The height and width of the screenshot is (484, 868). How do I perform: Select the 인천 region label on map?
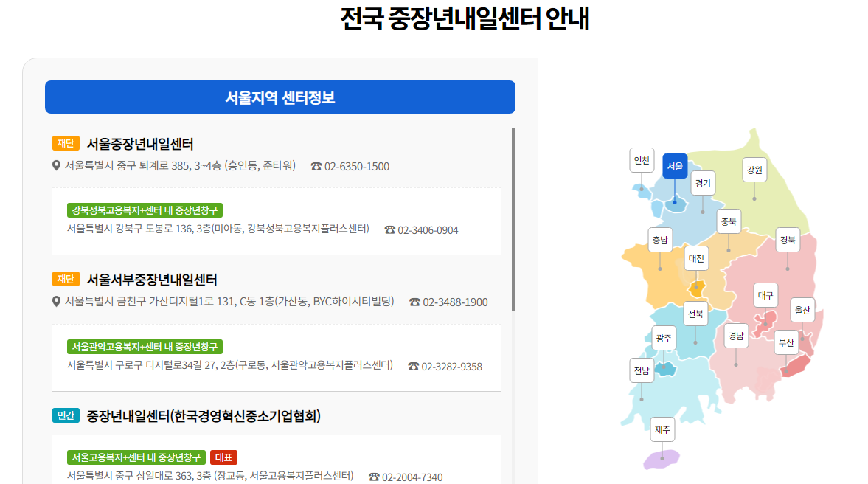pyautogui.click(x=642, y=160)
